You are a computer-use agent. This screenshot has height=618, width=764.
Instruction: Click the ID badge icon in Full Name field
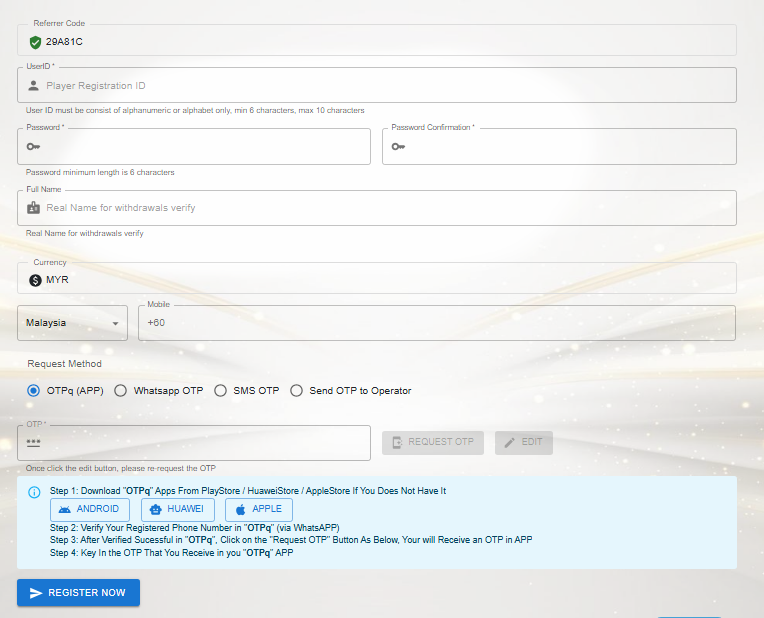coord(34,208)
